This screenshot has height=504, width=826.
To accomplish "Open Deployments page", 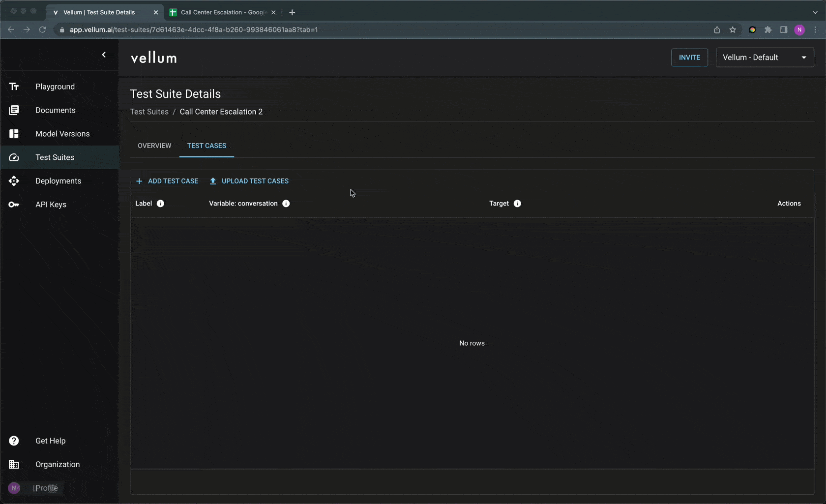I will pos(59,181).
